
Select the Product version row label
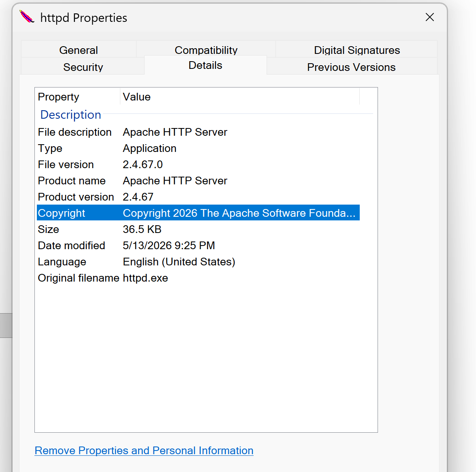click(76, 196)
